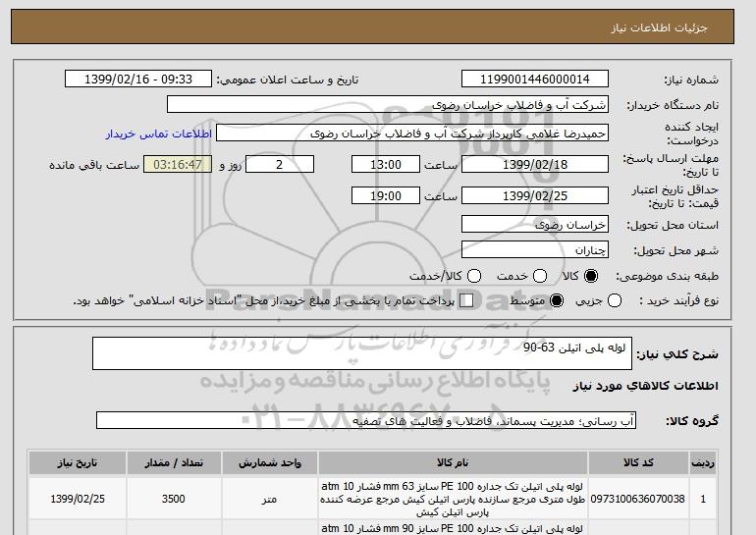Image resolution: width=756 pixels, height=535 pixels.
Task: Click the شماره نیاز field 1199001446000014
Action: 535,80
